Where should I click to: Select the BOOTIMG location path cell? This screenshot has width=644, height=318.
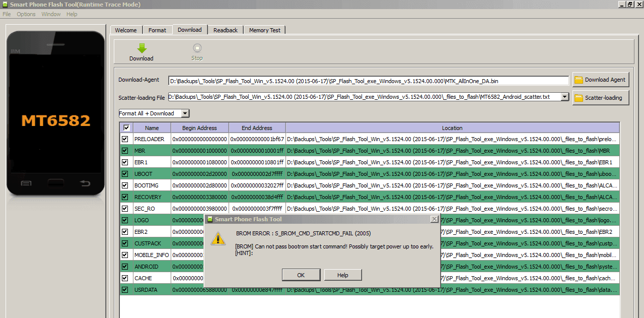(x=452, y=185)
